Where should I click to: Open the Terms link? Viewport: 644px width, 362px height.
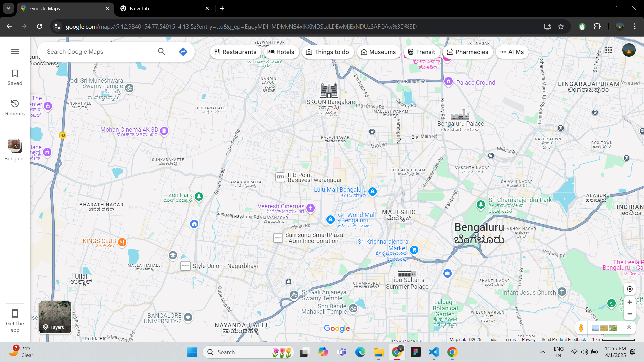pyautogui.click(x=509, y=339)
